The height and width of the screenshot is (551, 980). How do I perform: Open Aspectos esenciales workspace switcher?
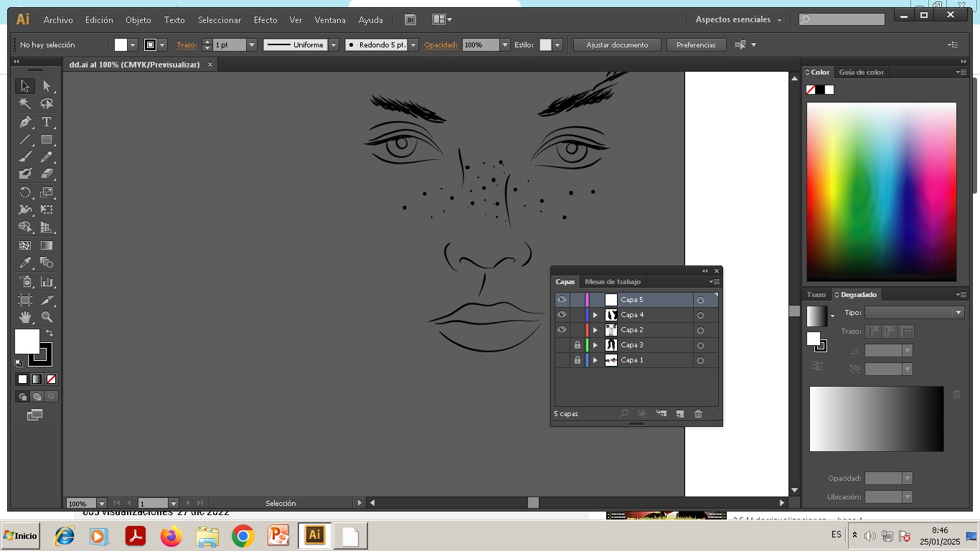[x=738, y=19]
